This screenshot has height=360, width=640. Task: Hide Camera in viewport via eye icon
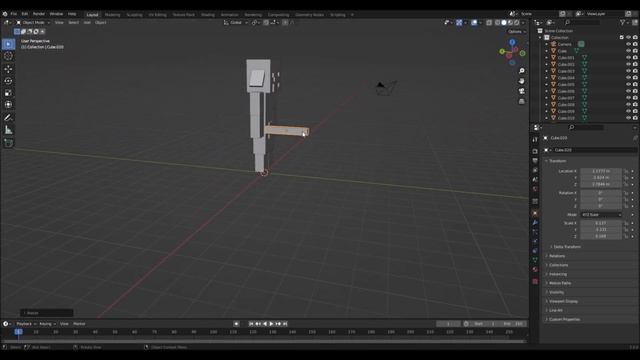[x=628, y=44]
